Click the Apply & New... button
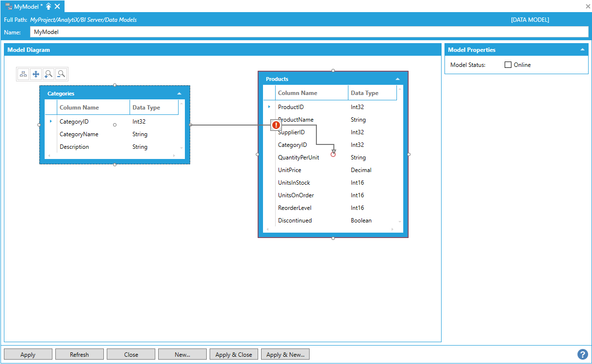 pyautogui.click(x=285, y=354)
